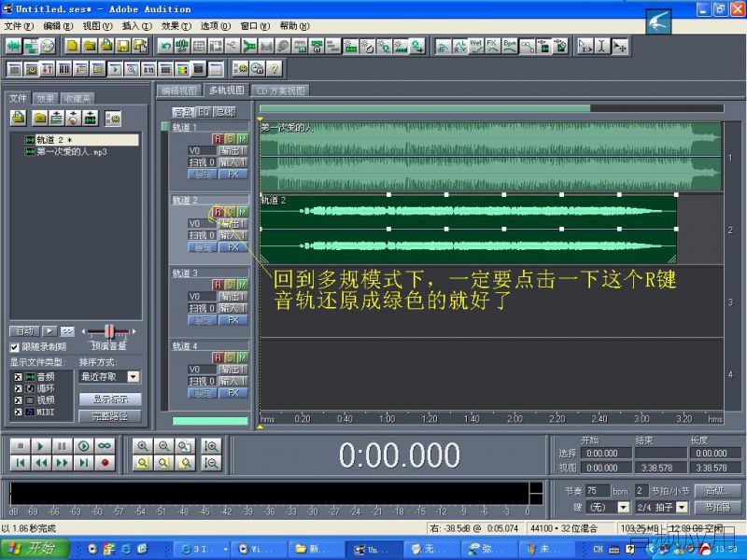Toggle the 音频 file type checkbox

pyautogui.click(x=18, y=377)
